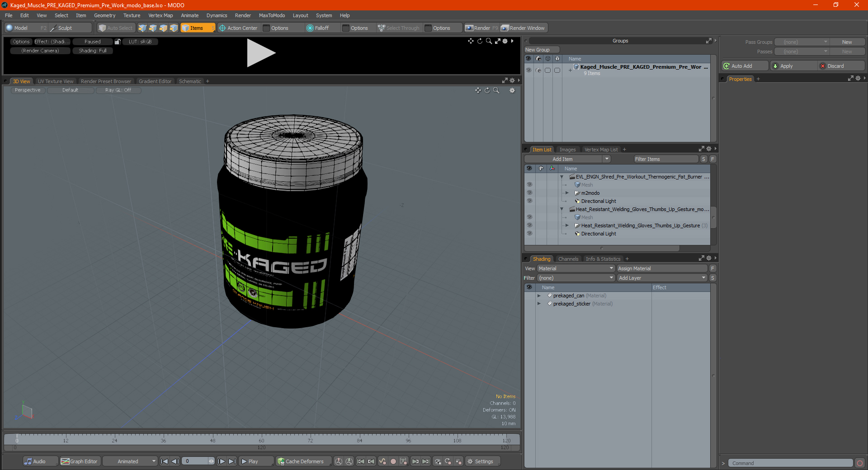Start a Render with the Render button
Image resolution: width=868 pixels, height=470 pixels.
[x=481, y=28]
